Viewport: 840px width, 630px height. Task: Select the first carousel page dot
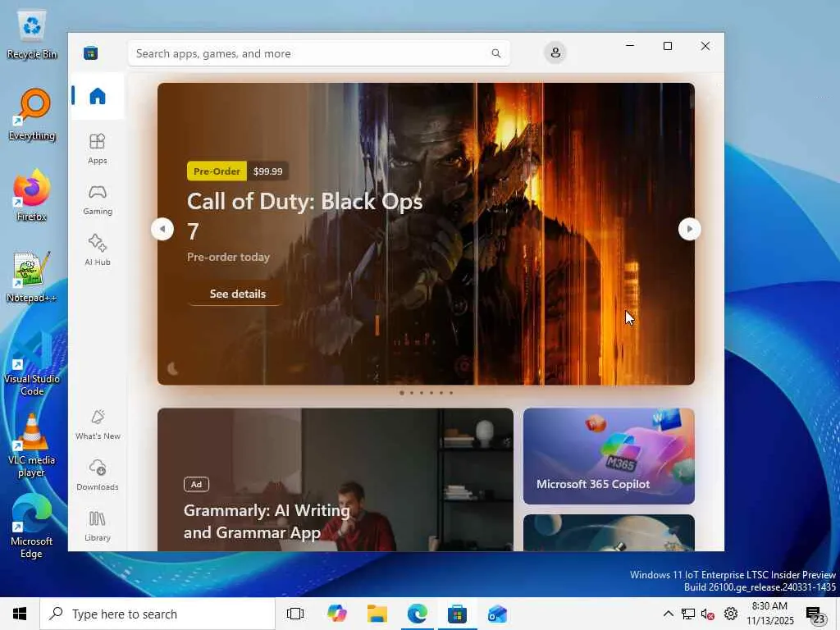tap(402, 393)
